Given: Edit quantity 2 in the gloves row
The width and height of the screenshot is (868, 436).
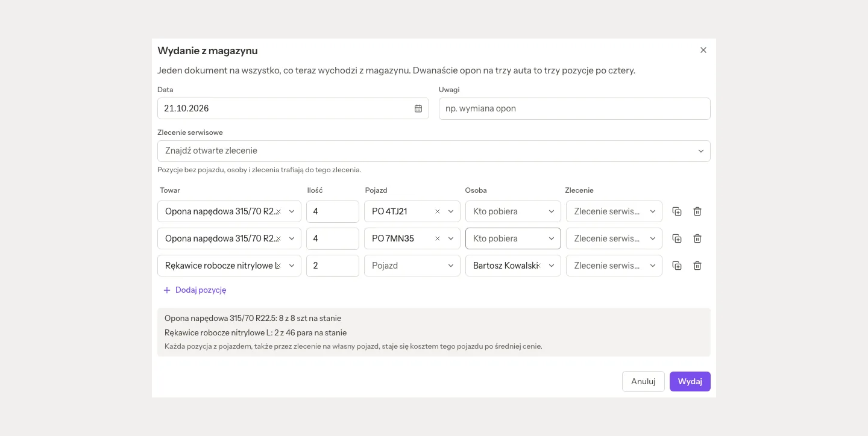Looking at the screenshot, I should (x=333, y=266).
